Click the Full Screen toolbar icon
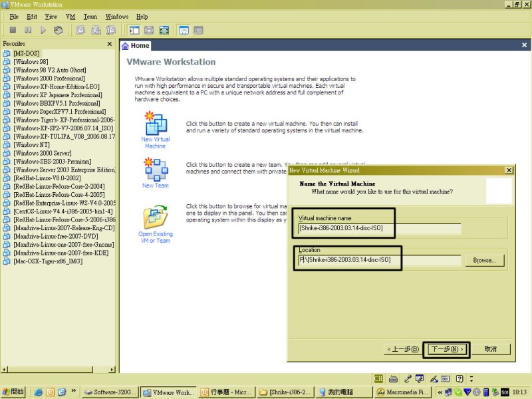The height and width of the screenshot is (399, 532). (x=164, y=30)
